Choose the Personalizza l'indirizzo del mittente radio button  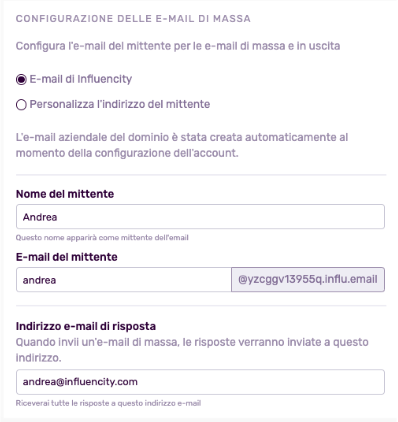21,105
